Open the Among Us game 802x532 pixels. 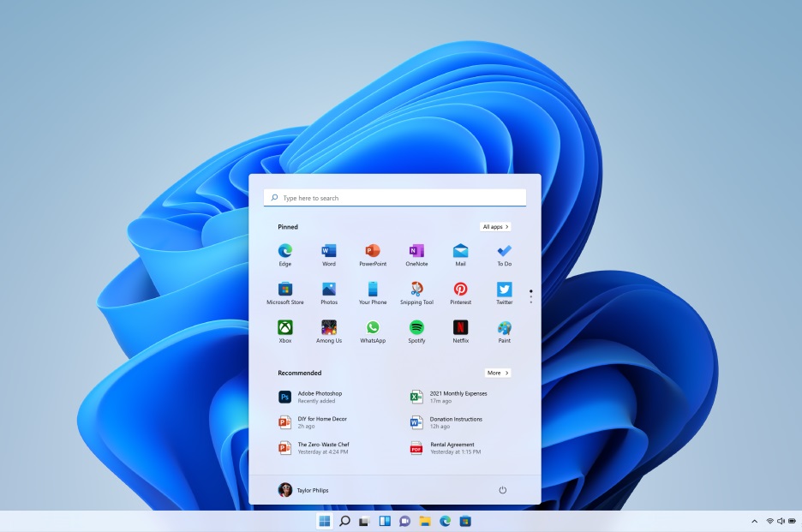coord(329,332)
